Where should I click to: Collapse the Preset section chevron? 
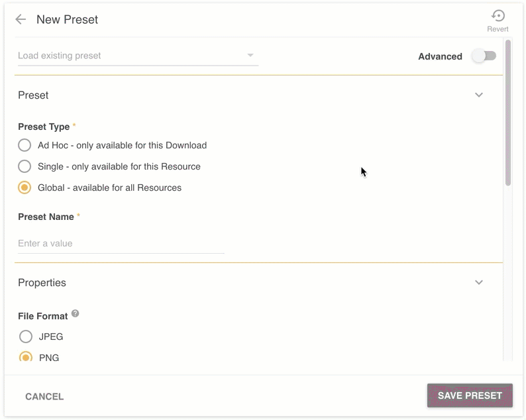pos(479,95)
